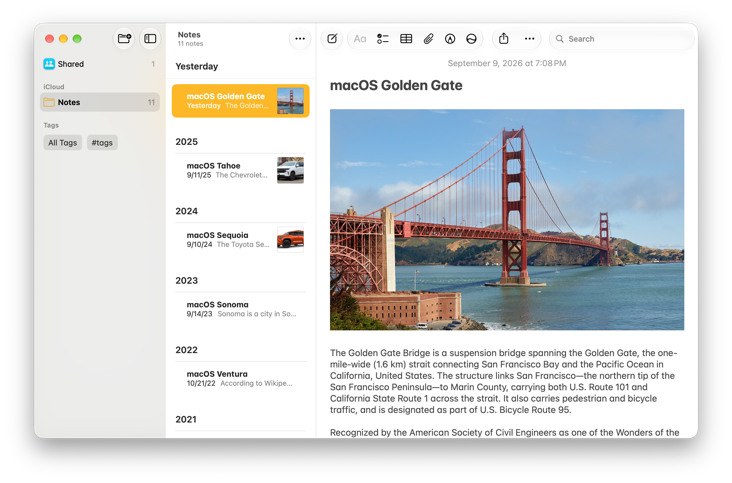Filter by the #tags tag

pos(102,143)
